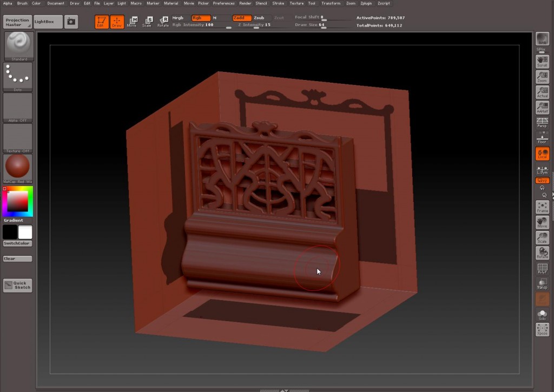Click the Edit mode icon
554x392 pixels.
101,22
